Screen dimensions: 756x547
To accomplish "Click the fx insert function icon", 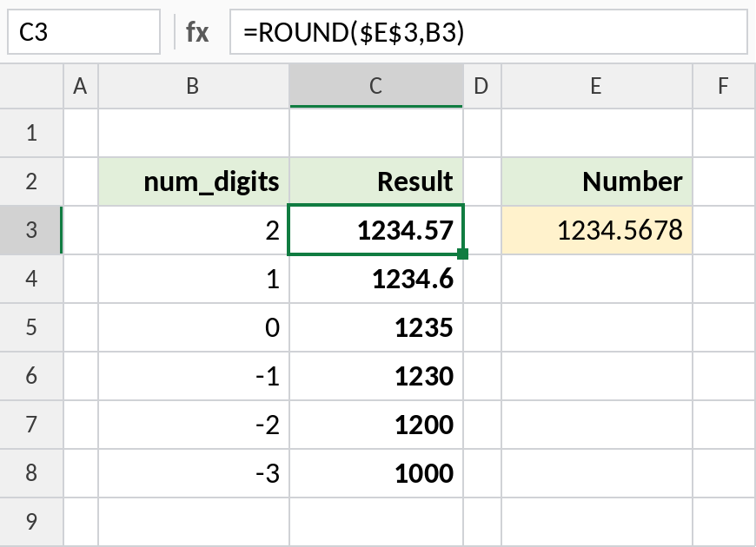I will 197,32.
